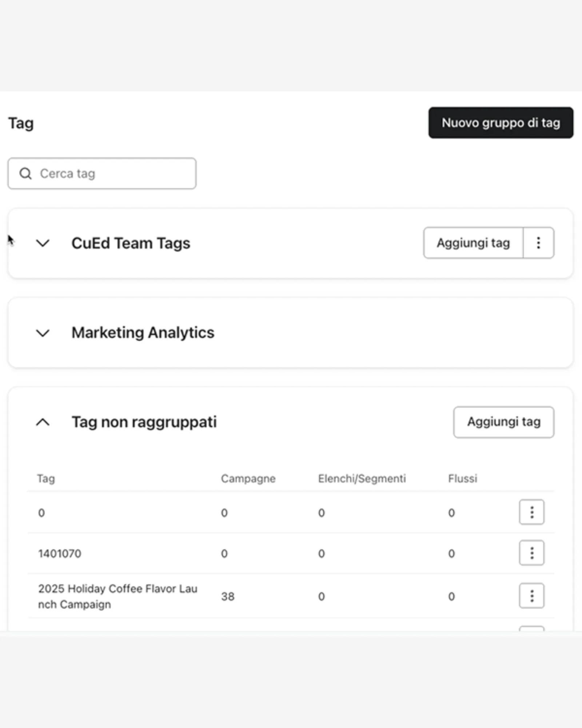
Task: Sort by the Campagne column header
Action: (x=248, y=479)
